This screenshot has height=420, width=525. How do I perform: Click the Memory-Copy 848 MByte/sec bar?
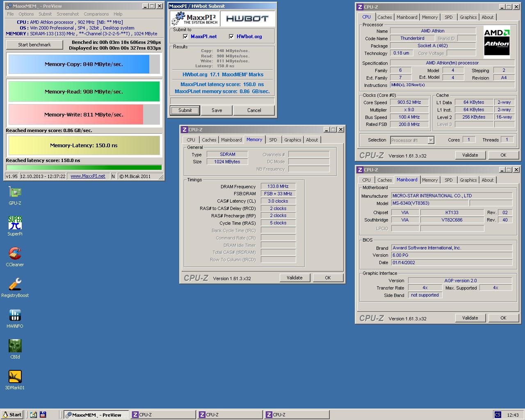84,64
